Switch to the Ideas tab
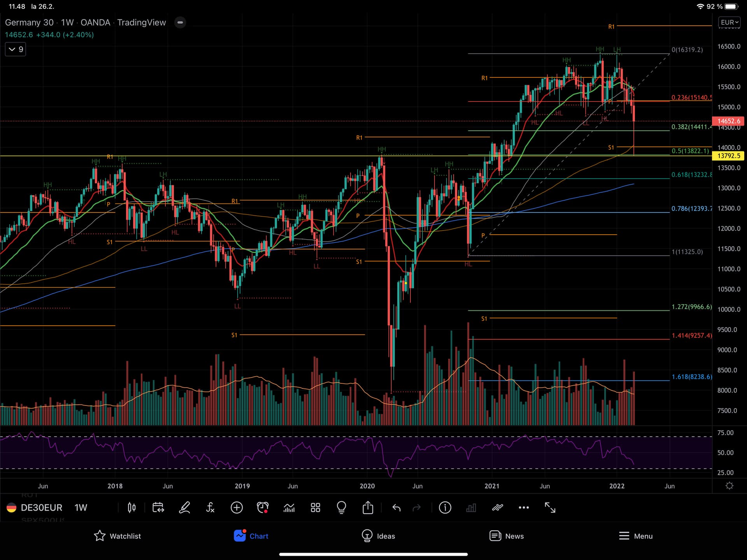 point(378,536)
